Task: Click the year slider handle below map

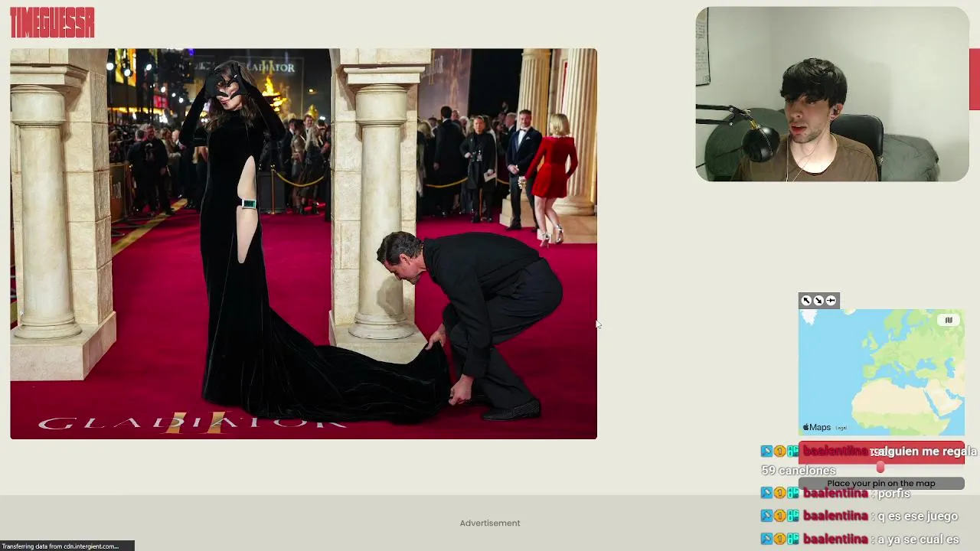Action: [x=880, y=467]
